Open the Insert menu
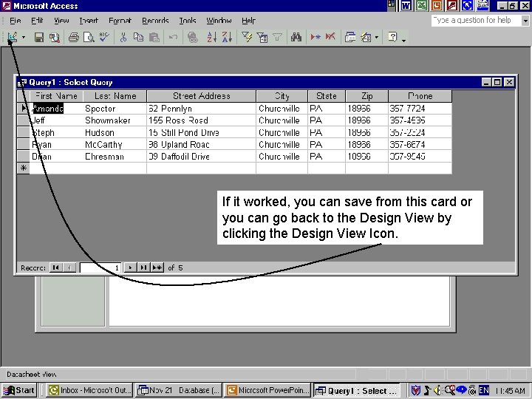Viewport: 532px width, 399px height. click(x=89, y=21)
